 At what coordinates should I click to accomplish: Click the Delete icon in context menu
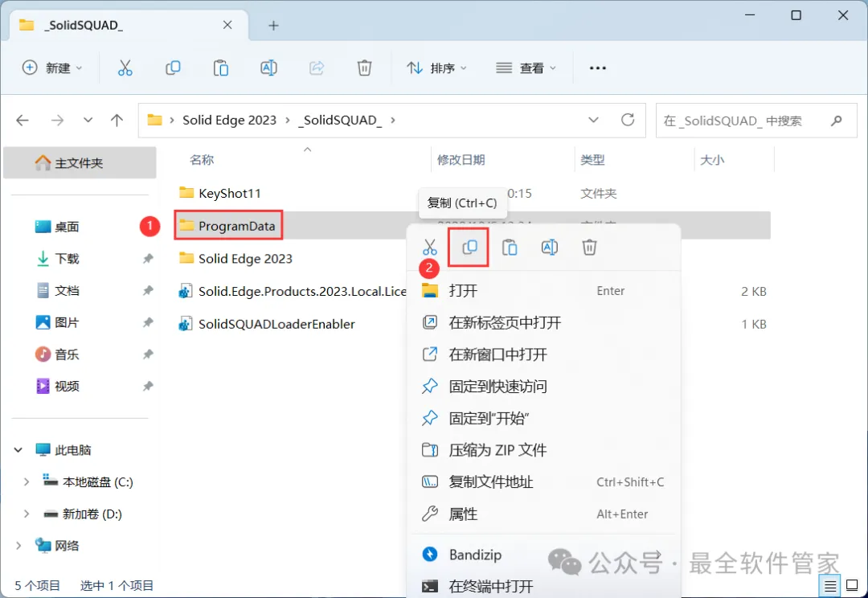[x=589, y=247]
